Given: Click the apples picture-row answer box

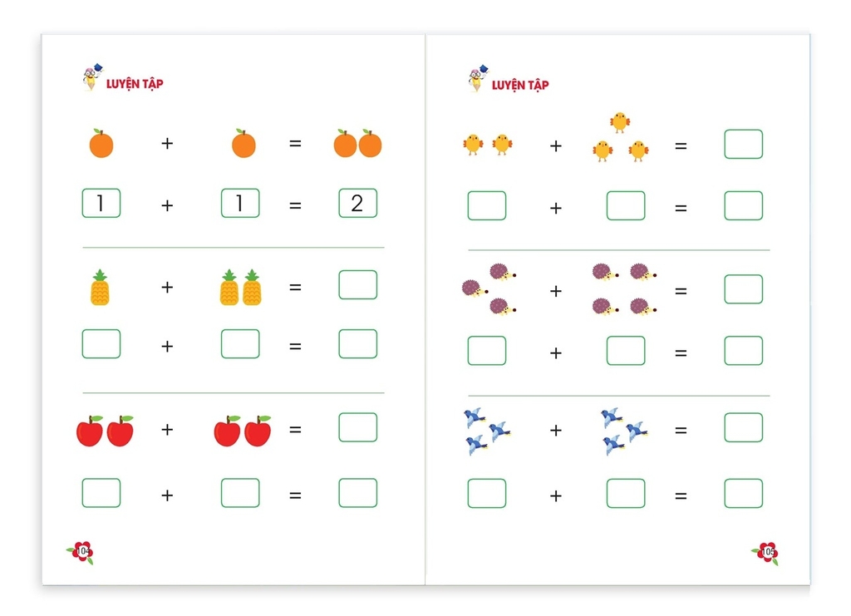Looking at the screenshot, I should click(357, 427).
